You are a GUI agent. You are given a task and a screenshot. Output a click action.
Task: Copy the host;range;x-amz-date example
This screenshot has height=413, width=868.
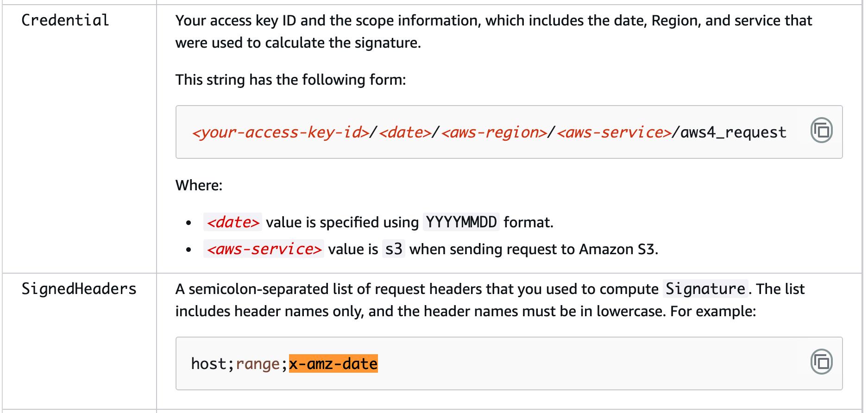click(x=821, y=362)
